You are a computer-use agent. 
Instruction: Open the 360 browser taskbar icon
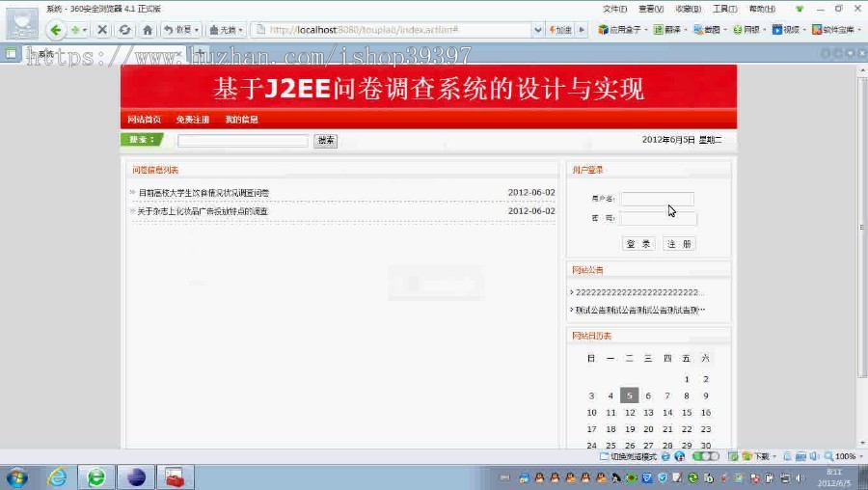pyautogui.click(x=96, y=477)
